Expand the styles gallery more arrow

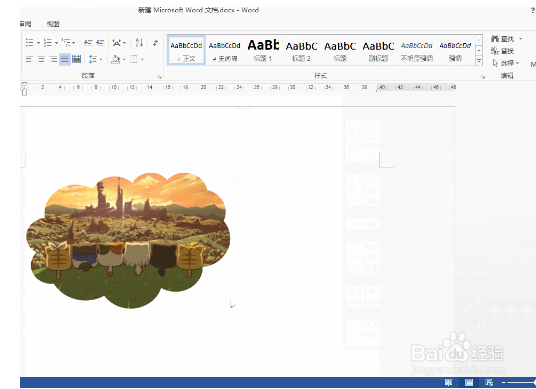pyautogui.click(x=479, y=61)
